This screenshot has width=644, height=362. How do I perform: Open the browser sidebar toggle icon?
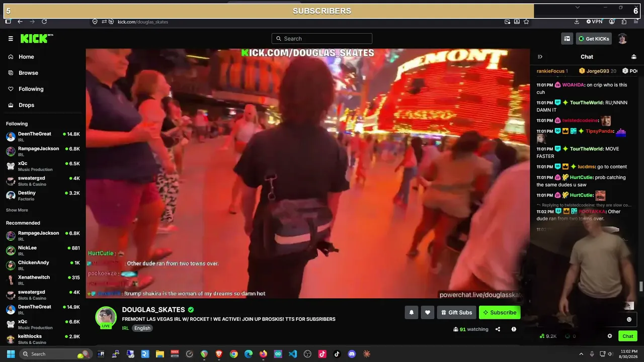[x=8, y=22]
